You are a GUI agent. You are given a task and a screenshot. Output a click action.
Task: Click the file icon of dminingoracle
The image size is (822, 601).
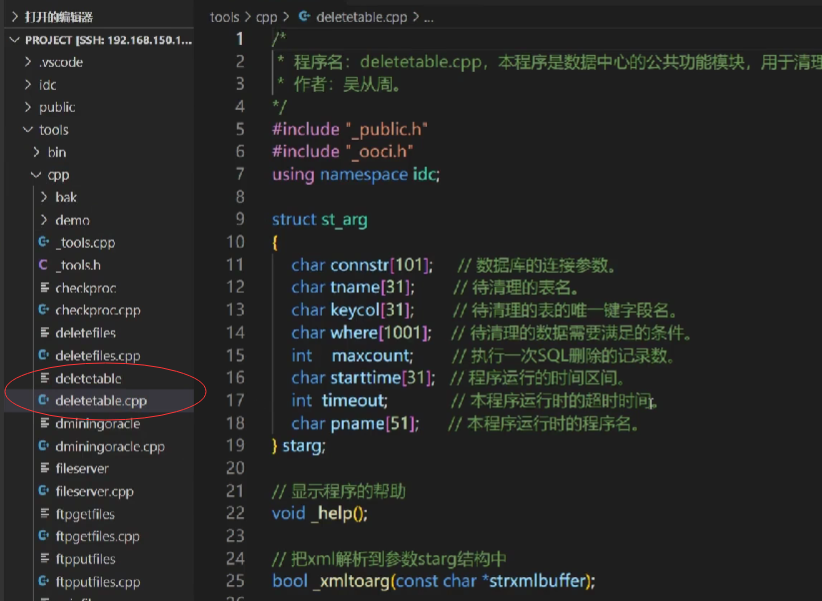tap(45, 423)
